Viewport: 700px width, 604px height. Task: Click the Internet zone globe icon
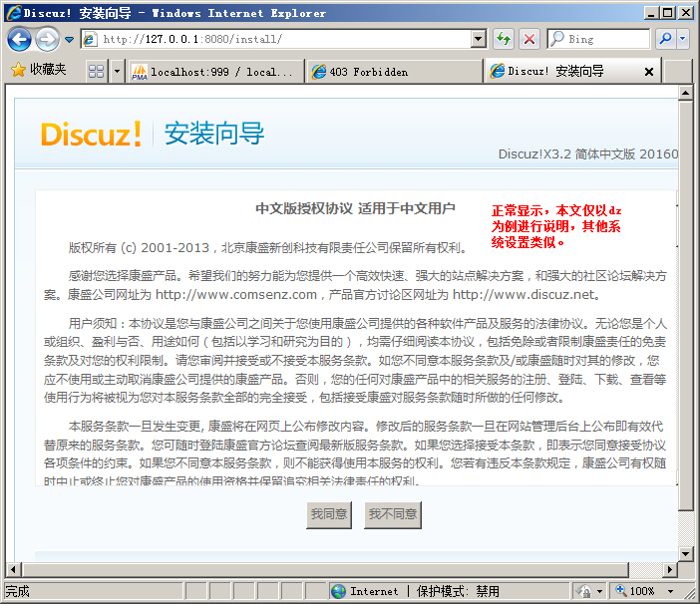338,591
